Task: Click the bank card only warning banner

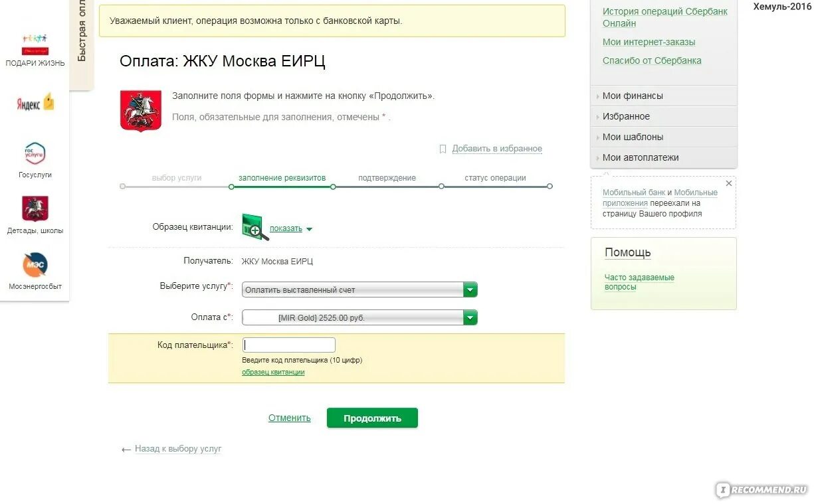Action: pos(332,21)
